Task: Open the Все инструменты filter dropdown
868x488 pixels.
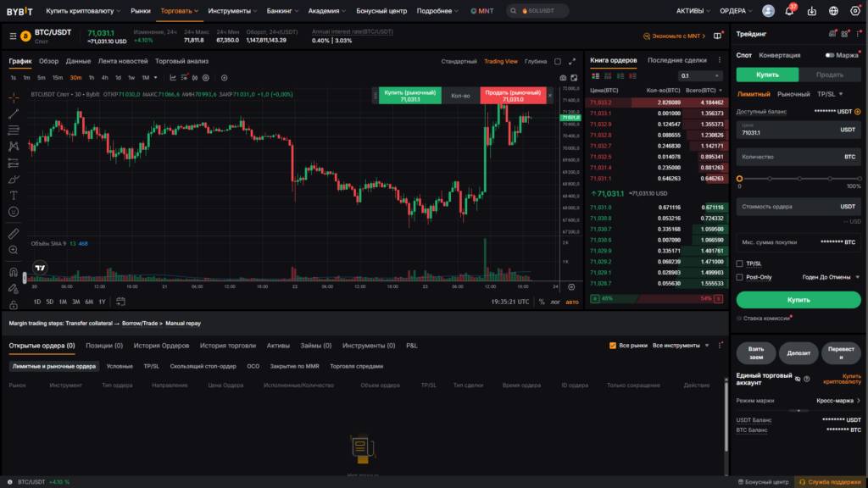Action: pyautogui.click(x=682, y=346)
